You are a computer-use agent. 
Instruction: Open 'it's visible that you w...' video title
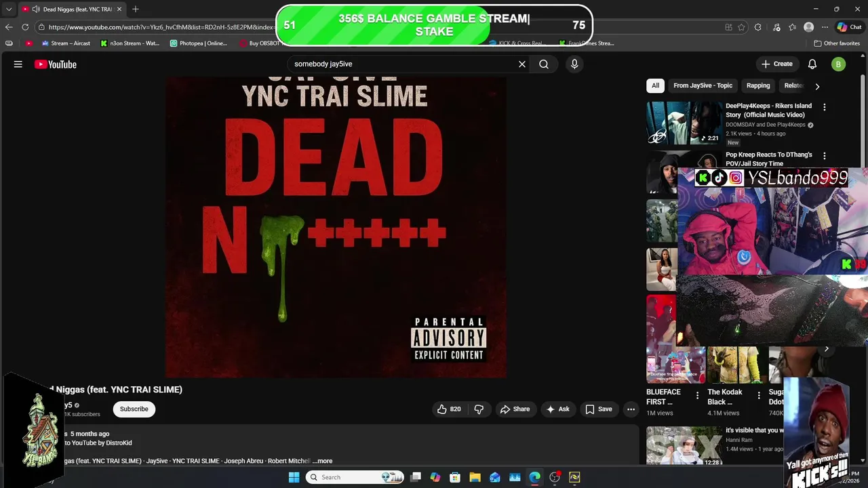point(754,430)
